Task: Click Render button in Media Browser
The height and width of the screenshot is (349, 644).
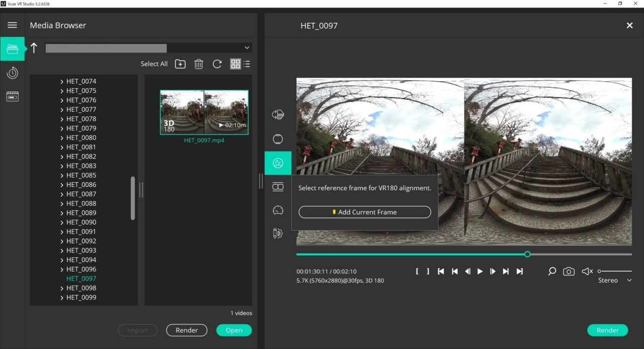Action: 187,330
